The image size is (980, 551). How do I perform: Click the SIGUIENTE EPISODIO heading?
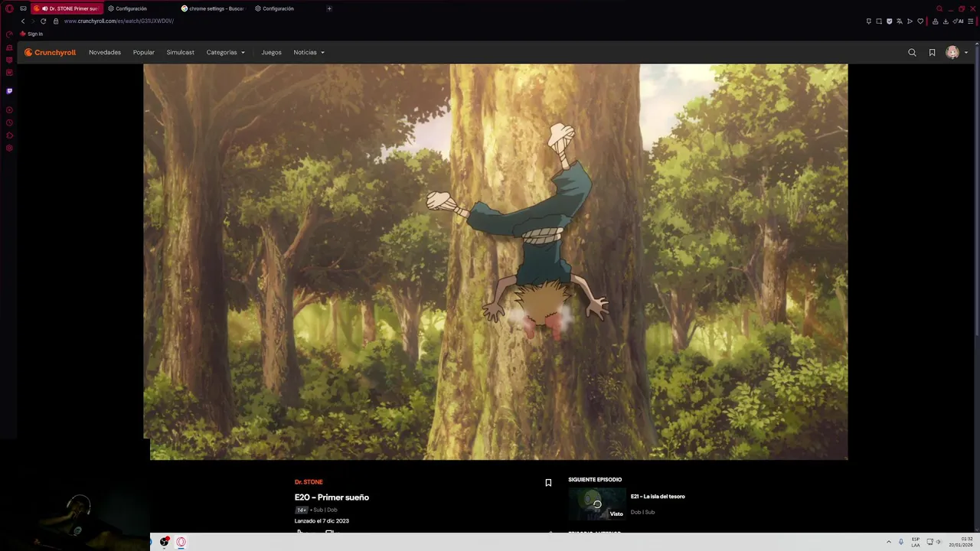click(x=595, y=480)
